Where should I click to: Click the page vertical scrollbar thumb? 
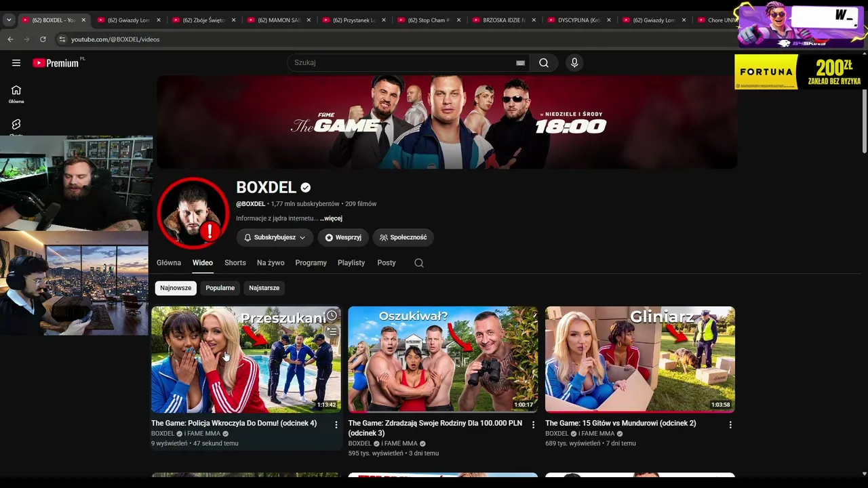(x=864, y=121)
